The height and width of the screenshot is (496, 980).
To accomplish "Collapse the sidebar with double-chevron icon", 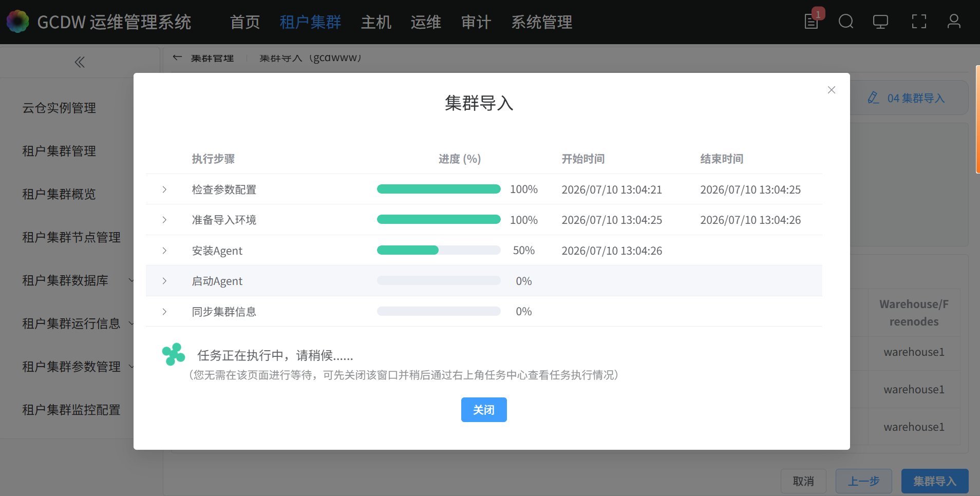I will (x=80, y=62).
